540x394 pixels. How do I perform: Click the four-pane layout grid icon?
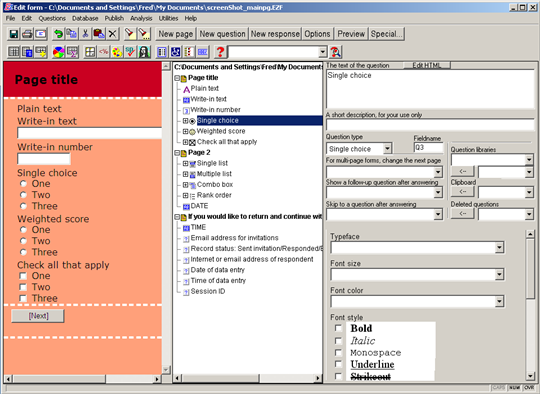(x=90, y=52)
